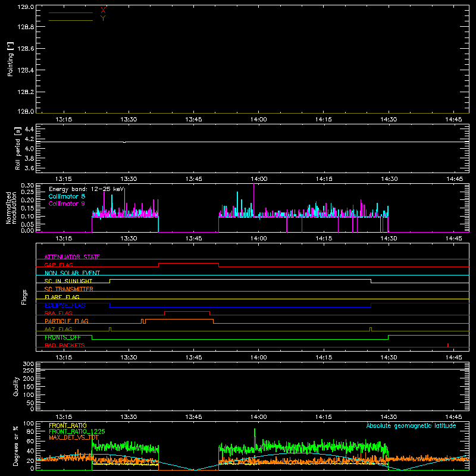Click the 'Degrees or %' axis title
The width and height of the screenshot is (476, 476).
point(16,446)
